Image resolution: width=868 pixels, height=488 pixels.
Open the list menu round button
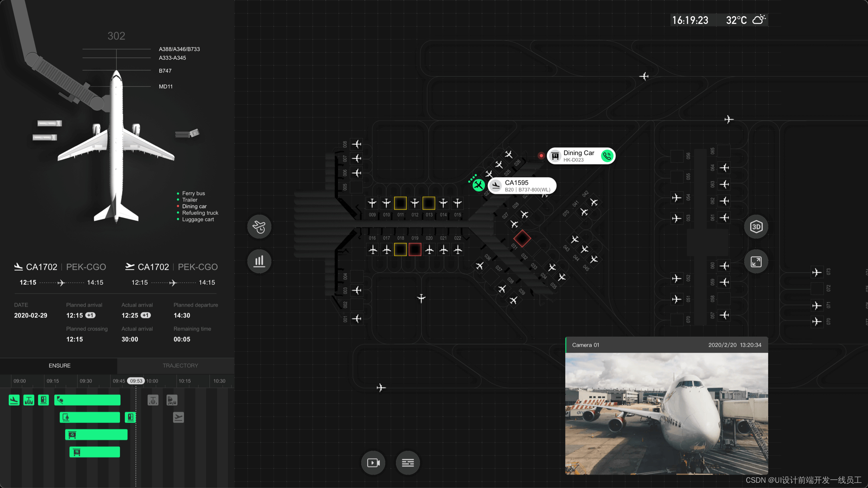tap(408, 463)
